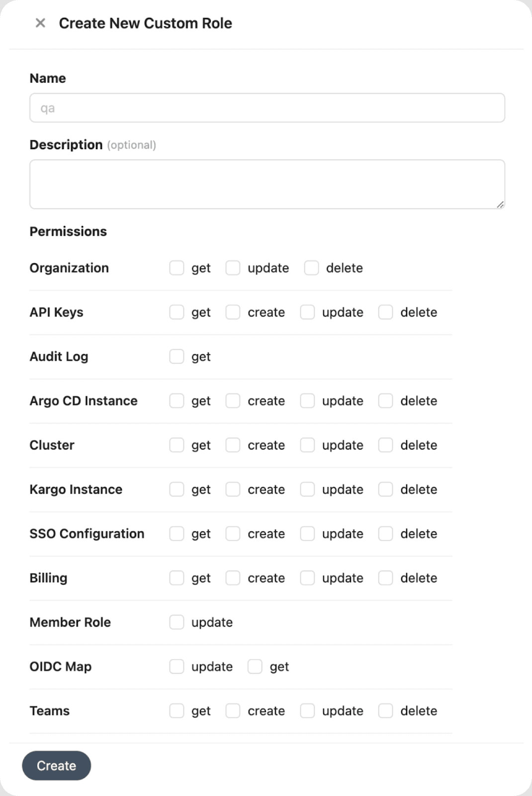532x796 pixels.
Task: Enable create permission for Teams
Action: pyautogui.click(x=233, y=710)
